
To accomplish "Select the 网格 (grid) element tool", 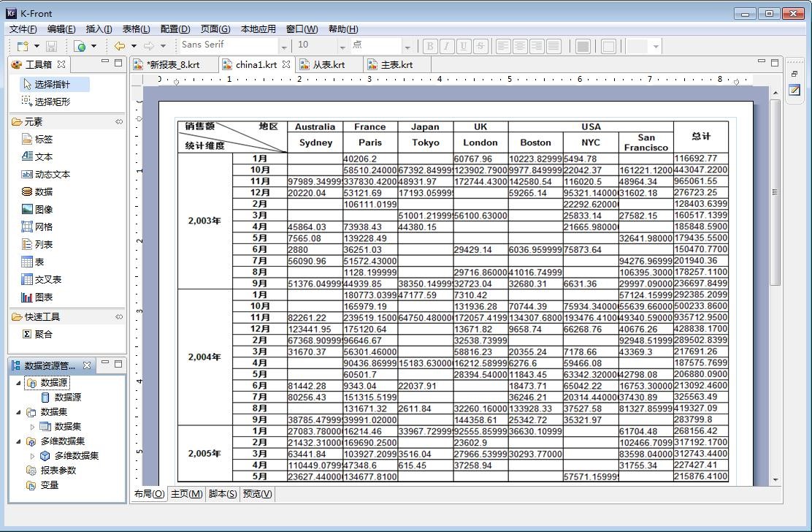I will 43,227.
